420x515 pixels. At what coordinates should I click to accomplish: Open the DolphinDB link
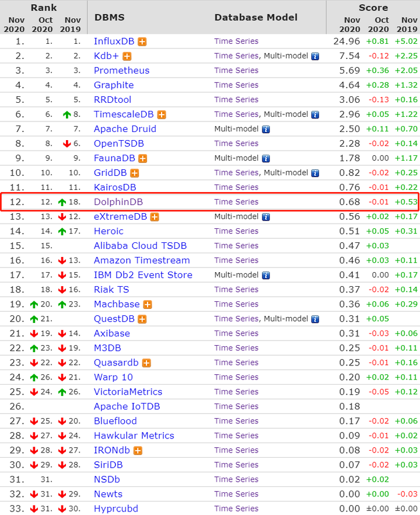[x=118, y=202]
